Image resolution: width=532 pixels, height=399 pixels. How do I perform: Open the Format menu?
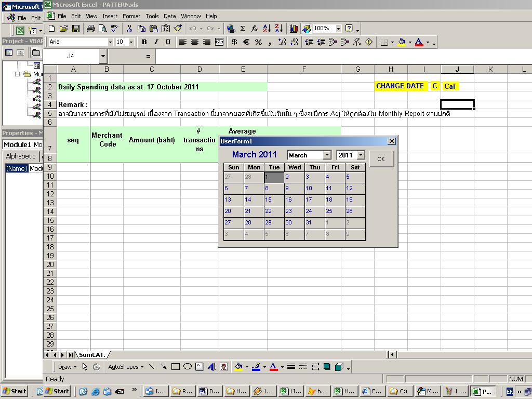[131, 16]
